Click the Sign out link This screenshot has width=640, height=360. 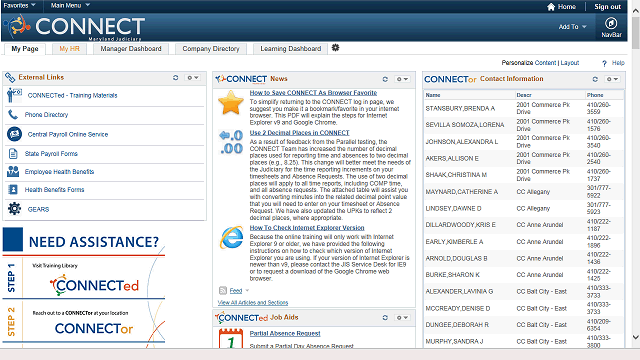(x=607, y=7)
